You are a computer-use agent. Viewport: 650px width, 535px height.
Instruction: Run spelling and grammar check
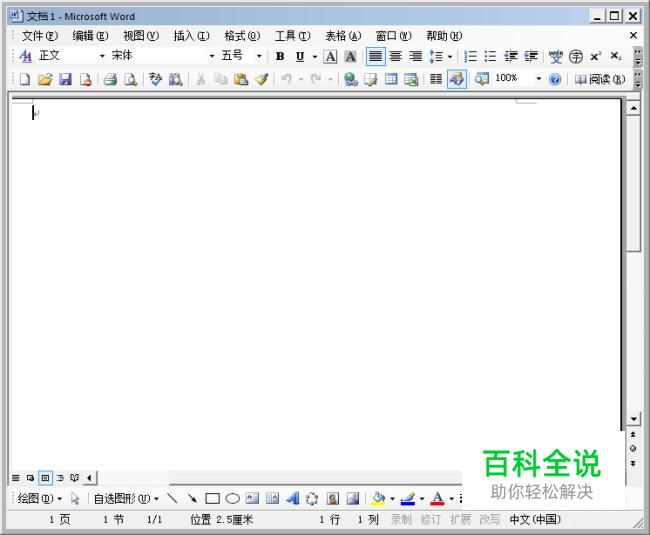point(155,79)
